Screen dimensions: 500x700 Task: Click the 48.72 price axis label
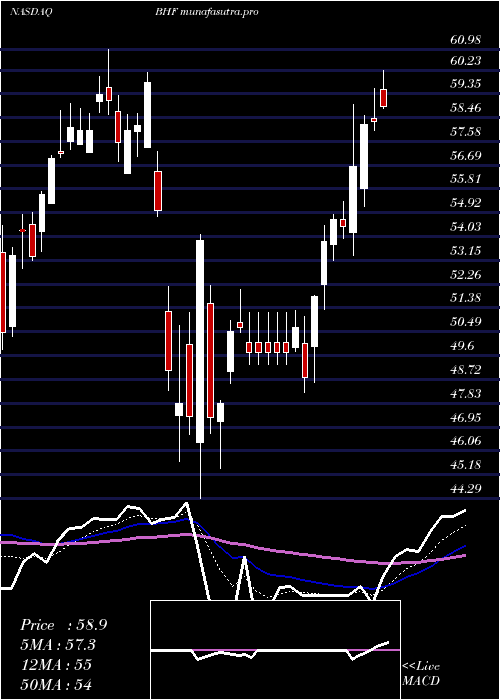click(466, 369)
